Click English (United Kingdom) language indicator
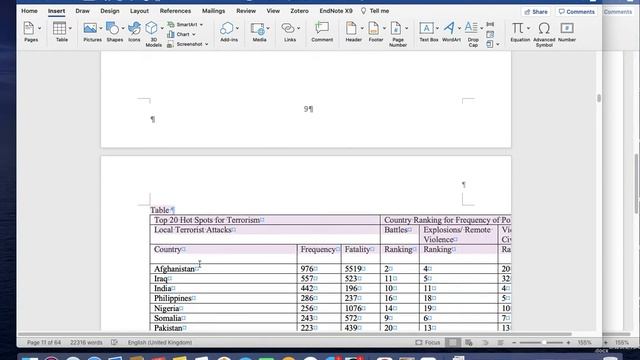Image resolution: width=640 pixels, height=360 pixels. [x=160, y=342]
